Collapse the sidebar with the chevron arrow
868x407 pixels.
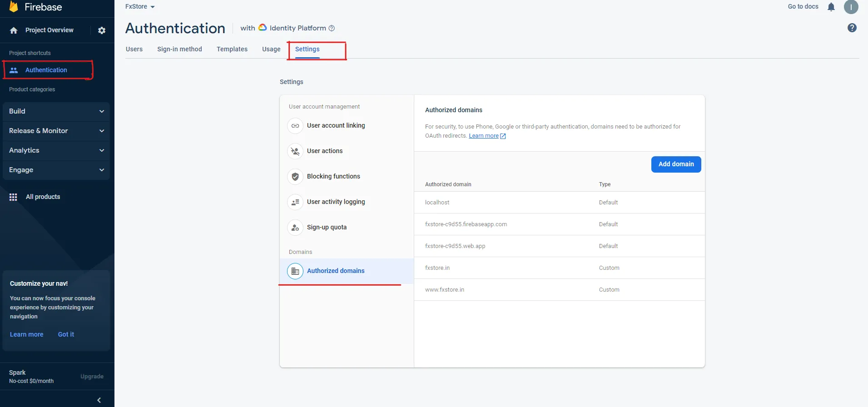pyautogui.click(x=99, y=400)
